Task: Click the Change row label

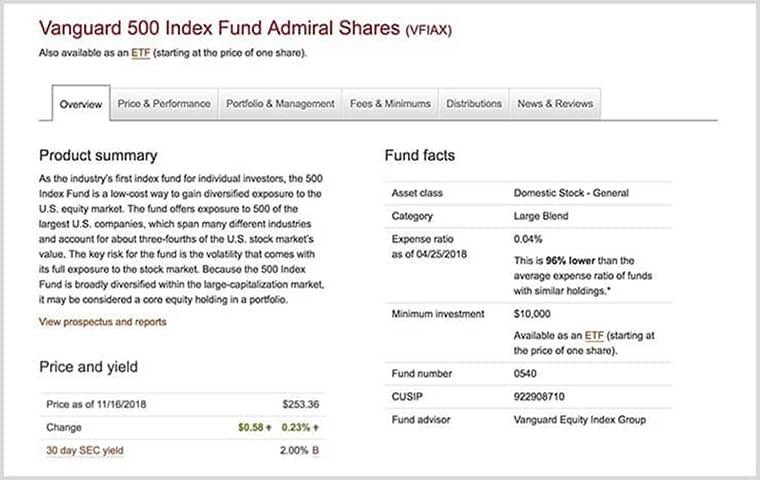Action: [64, 428]
